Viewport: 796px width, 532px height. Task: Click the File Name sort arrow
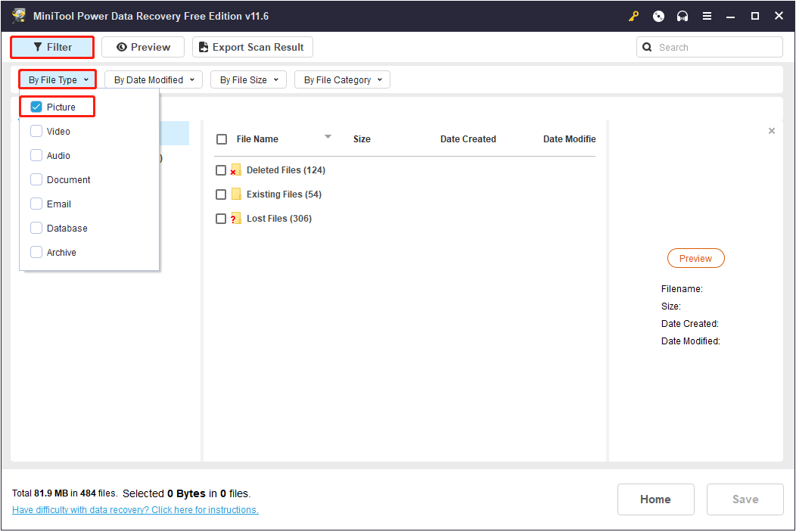coord(328,136)
